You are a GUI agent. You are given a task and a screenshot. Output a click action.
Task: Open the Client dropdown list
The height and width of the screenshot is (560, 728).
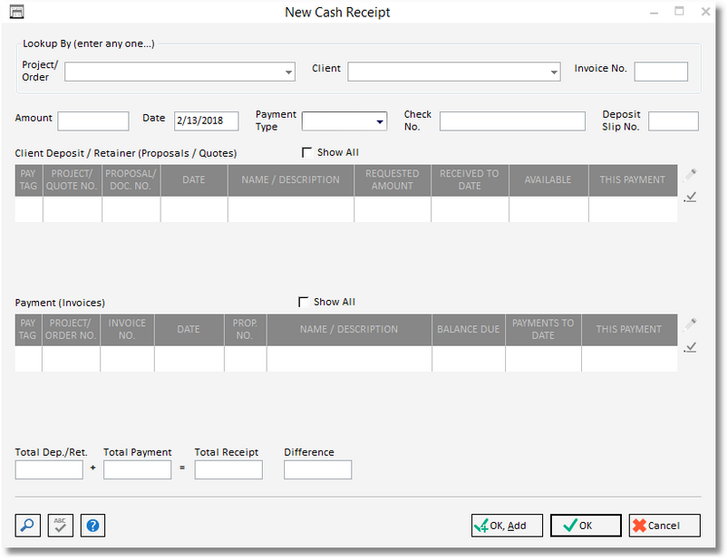(x=554, y=72)
